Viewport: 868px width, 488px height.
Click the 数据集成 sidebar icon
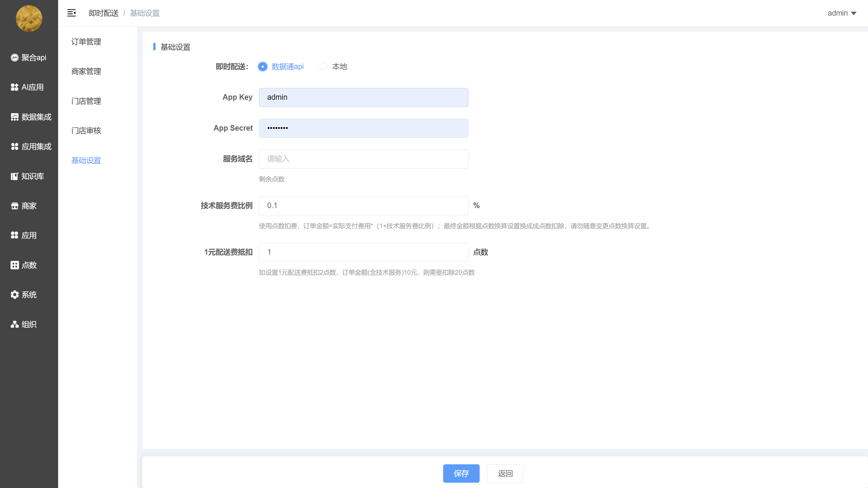click(x=14, y=117)
